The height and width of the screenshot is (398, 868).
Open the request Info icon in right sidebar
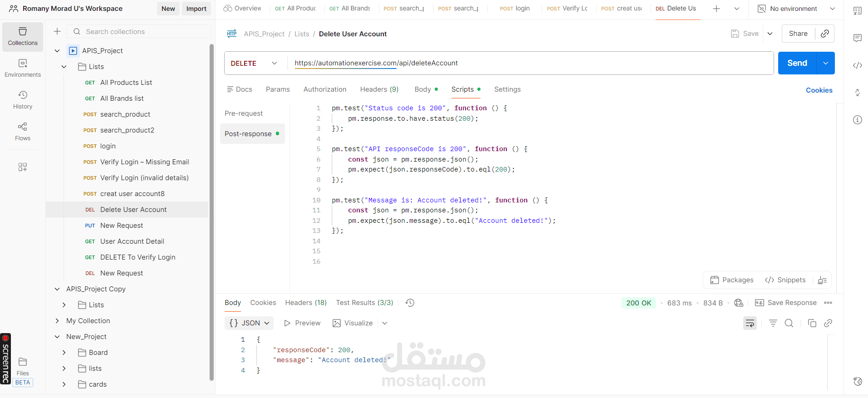coord(857,120)
